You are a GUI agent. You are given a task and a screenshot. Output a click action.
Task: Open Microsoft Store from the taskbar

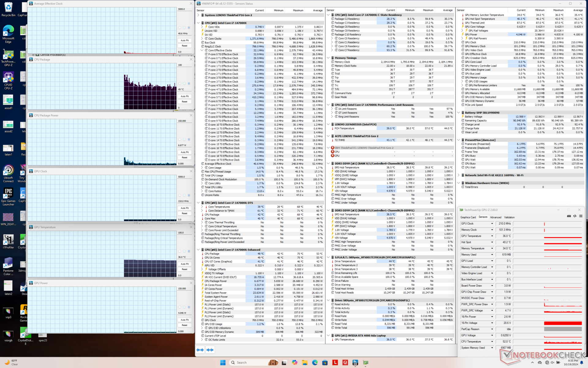(325, 362)
